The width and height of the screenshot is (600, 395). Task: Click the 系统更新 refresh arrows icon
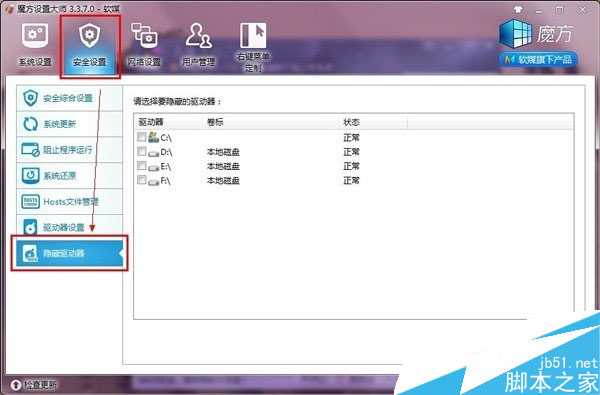30,124
